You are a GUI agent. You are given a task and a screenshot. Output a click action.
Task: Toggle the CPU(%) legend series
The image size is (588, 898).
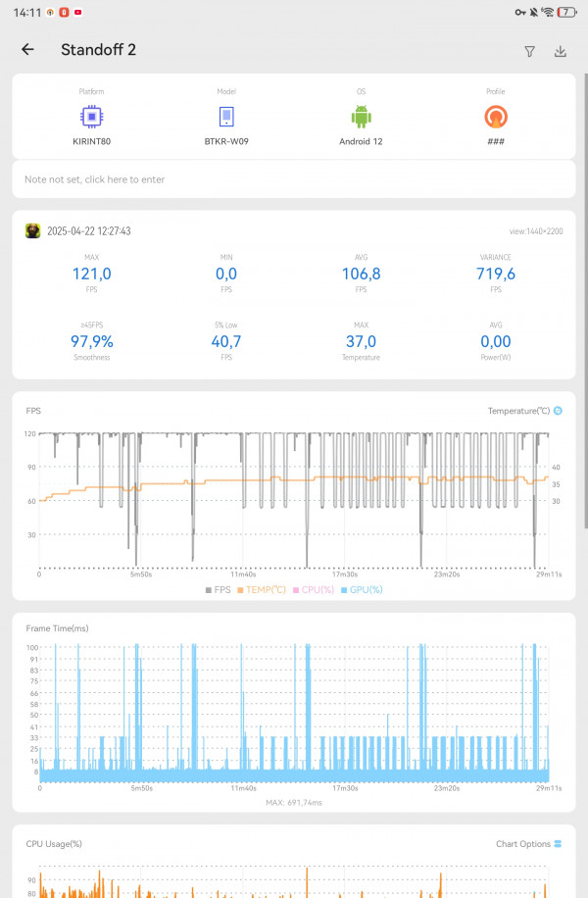click(x=314, y=590)
